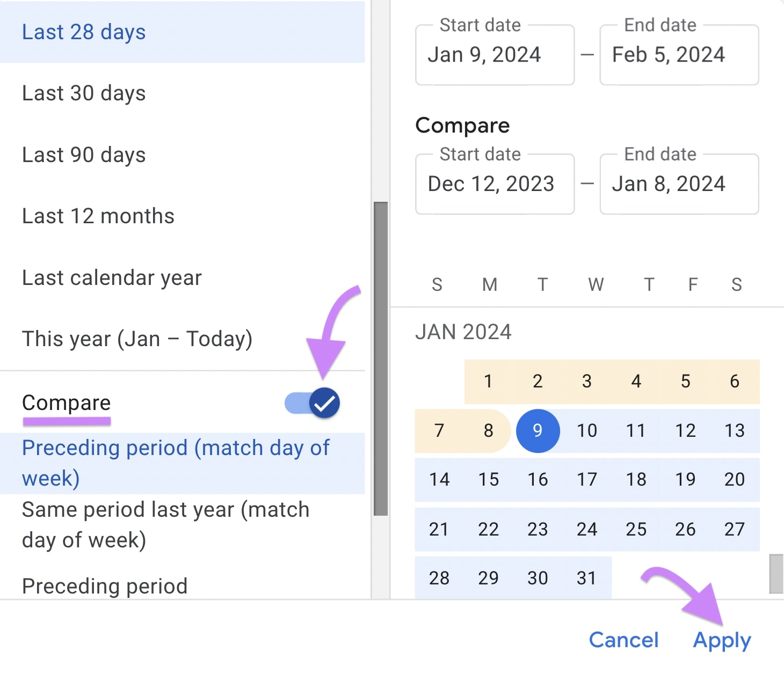Choose "Last 90 days" date range
The height and width of the screenshot is (674, 784).
(x=84, y=155)
